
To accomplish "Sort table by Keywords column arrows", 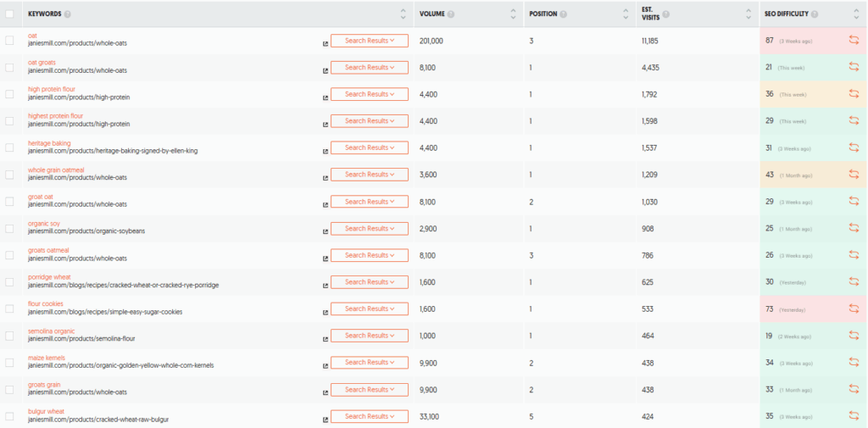I will click(x=403, y=14).
